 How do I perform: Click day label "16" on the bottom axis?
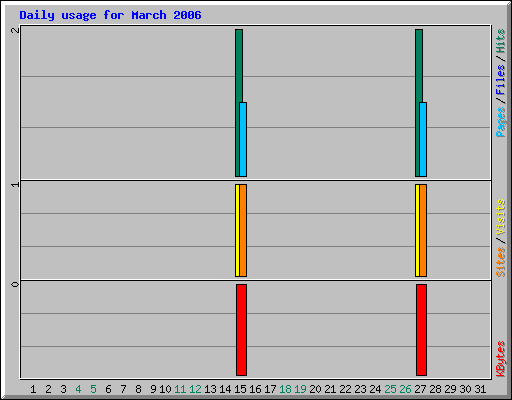coord(255,389)
